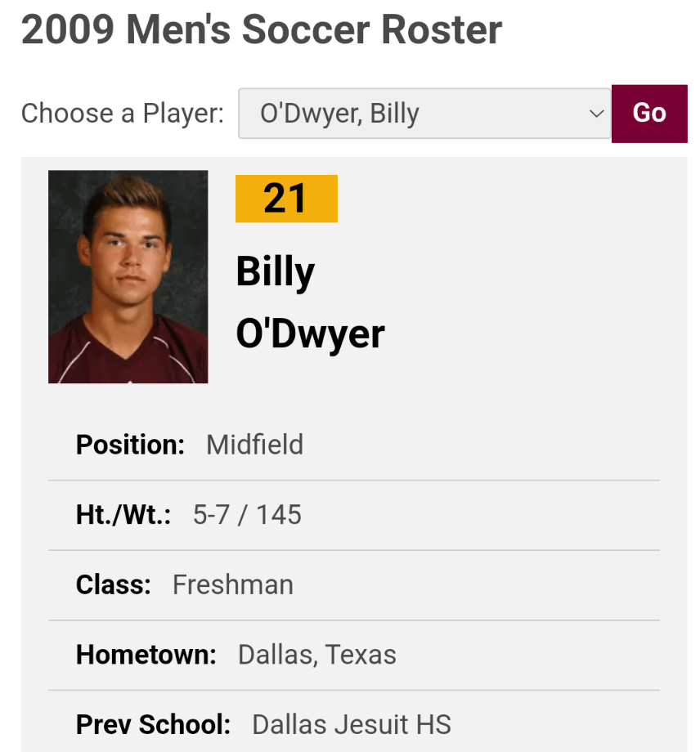700x752 pixels.
Task: Click the last name O'Dwyer heading
Action: point(310,333)
